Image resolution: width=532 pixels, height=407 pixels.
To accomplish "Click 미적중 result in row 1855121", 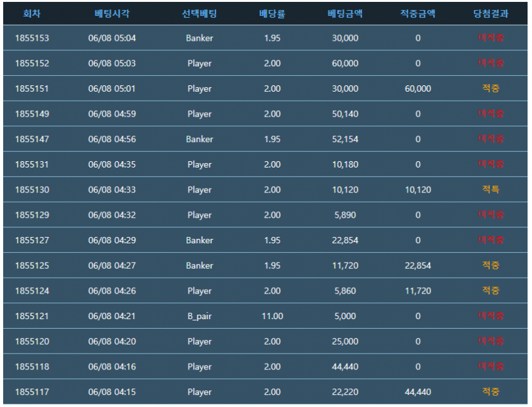I will 491,316.
